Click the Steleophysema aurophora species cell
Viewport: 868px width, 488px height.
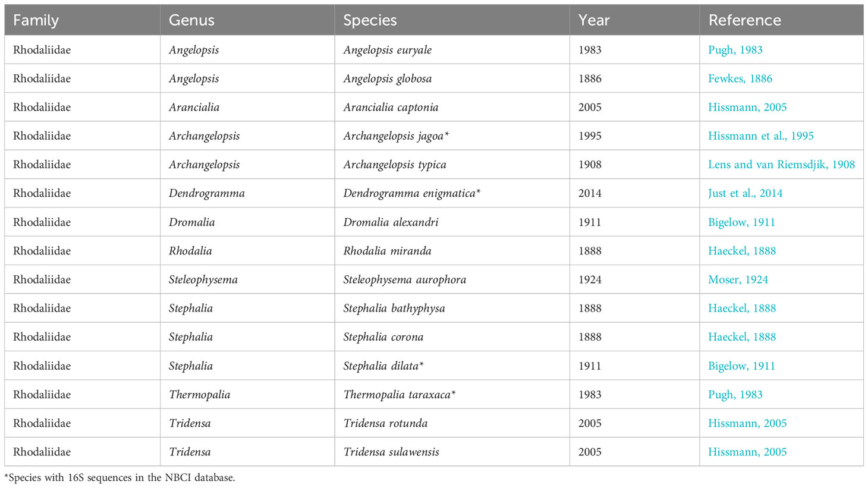pos(452,279)
